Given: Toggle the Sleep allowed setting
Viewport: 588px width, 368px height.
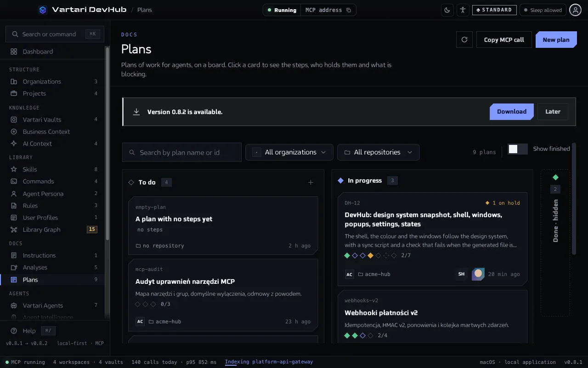Looking at the screenshot, I should tap(543, 10).
